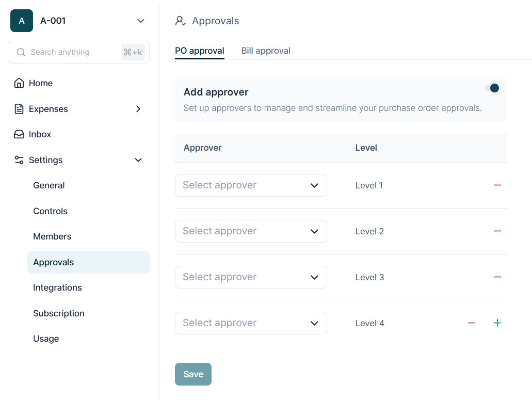532x400 pixels.
Task: Collapse the Settings section chevron
Action: coord(138,160)
